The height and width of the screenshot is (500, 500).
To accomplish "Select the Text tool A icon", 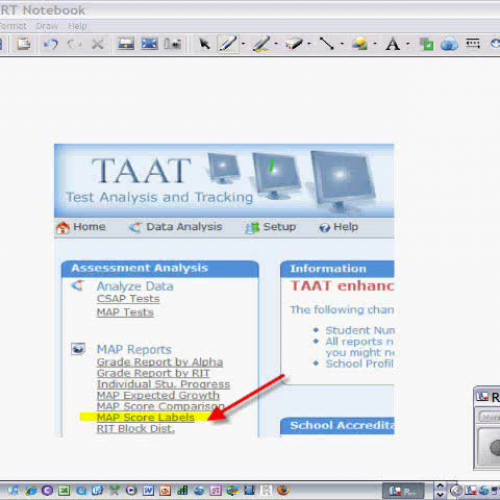I will coord(393,44).
